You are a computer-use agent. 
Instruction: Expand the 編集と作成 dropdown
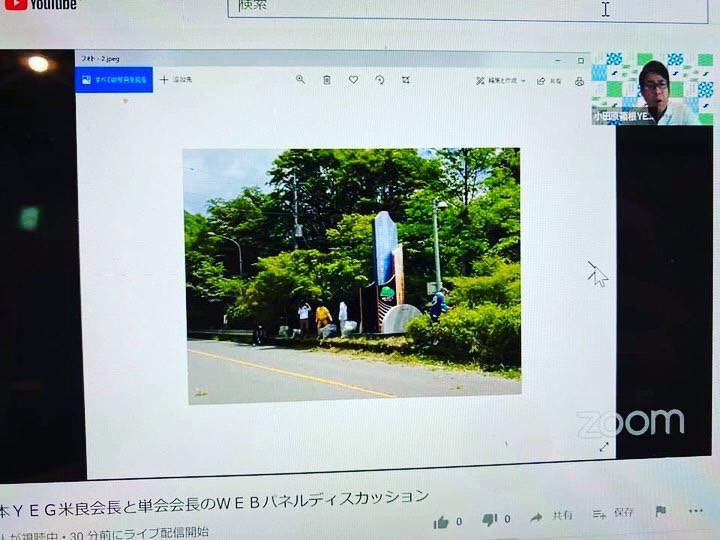click(499, 80)
